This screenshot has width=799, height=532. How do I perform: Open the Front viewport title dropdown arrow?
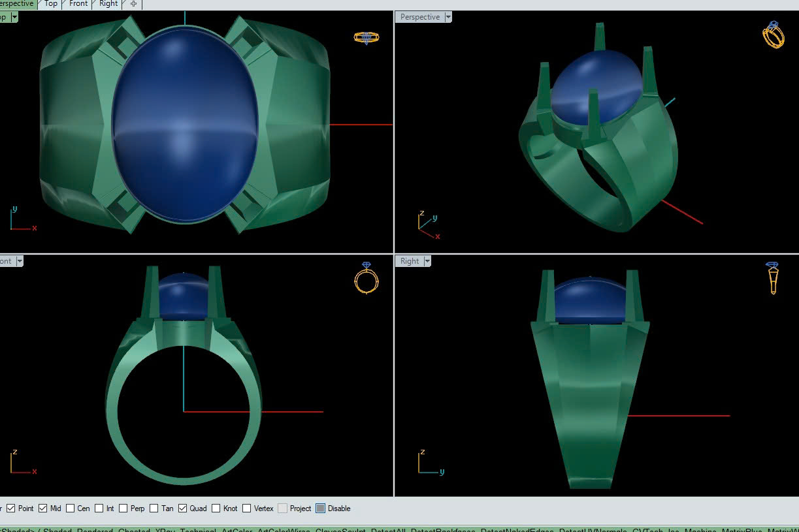pos(20,261)
